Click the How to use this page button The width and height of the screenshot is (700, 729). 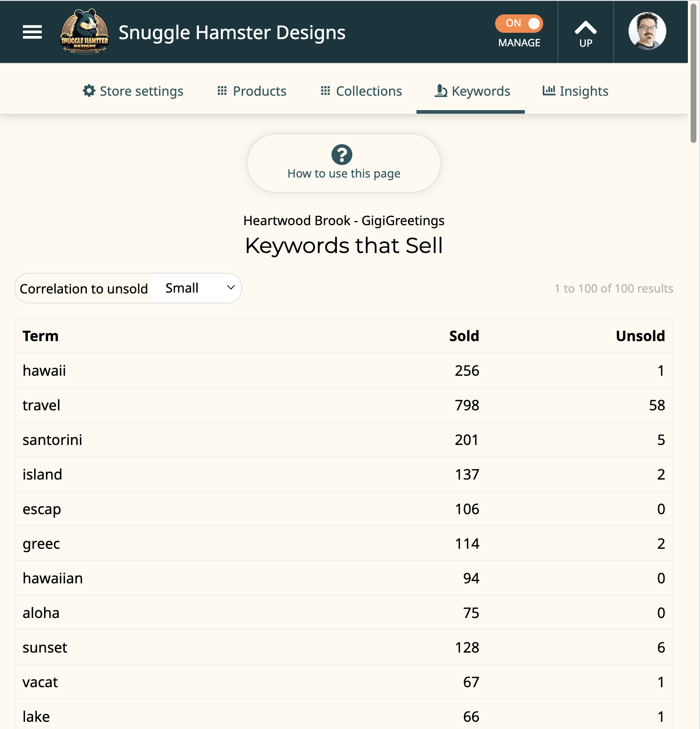pyautogui.click(x=344, y=163)
